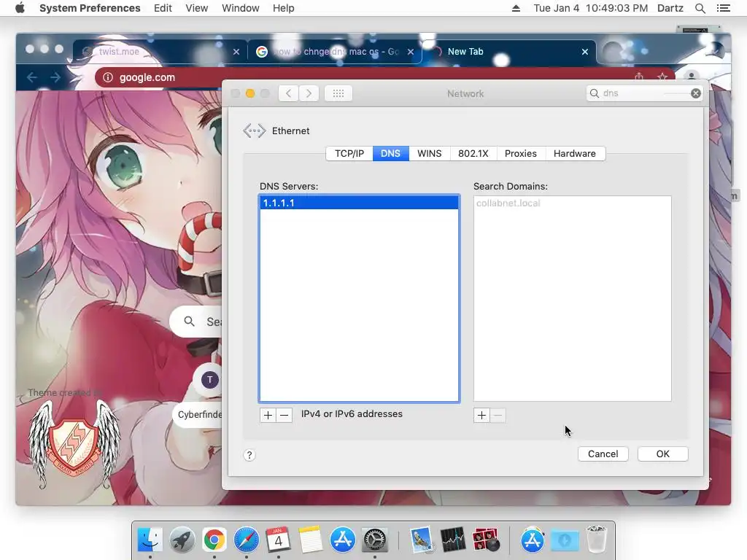This screenshot has width=747, height=560.
Task: Close the twist.moe Chrome tab
Action: coord(236,52)
